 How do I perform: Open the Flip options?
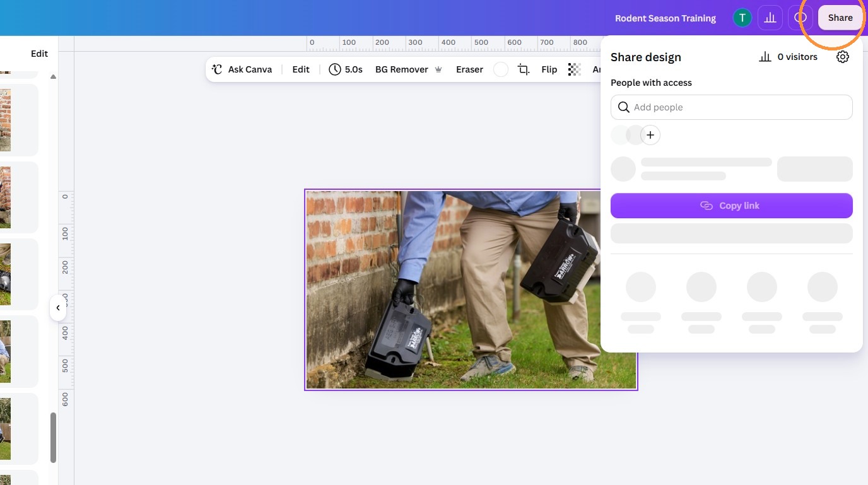(x=549, y=69)
